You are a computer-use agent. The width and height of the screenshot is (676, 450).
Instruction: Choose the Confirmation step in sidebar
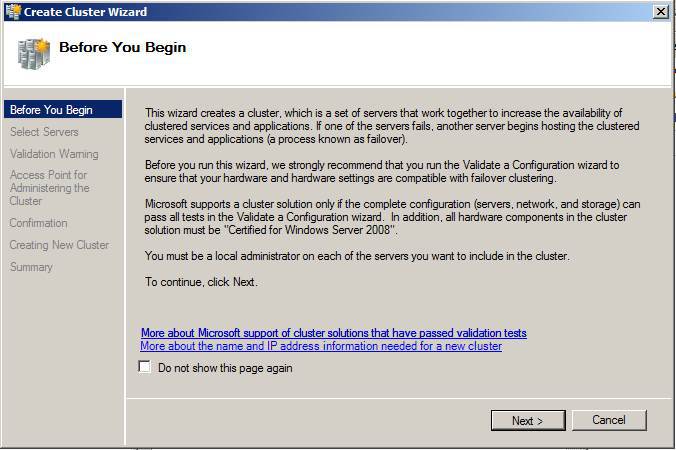tap(38, 223)
